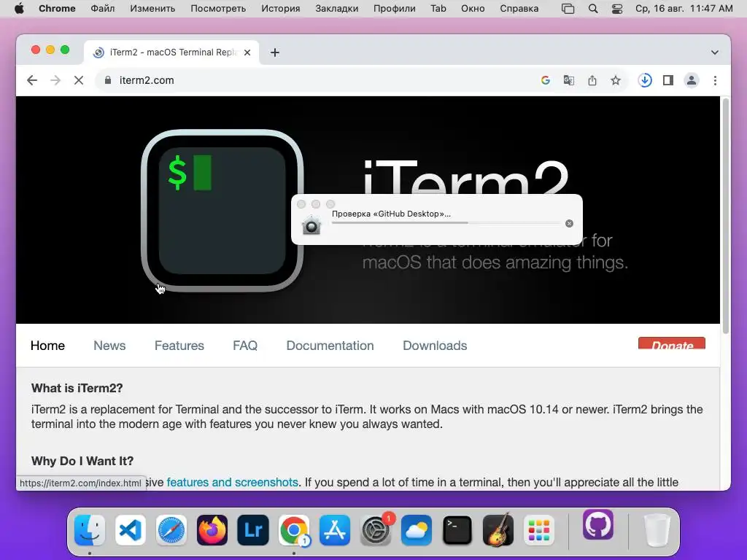
Task: Click the page vertical scrollbar
Action: click(726, 216)
